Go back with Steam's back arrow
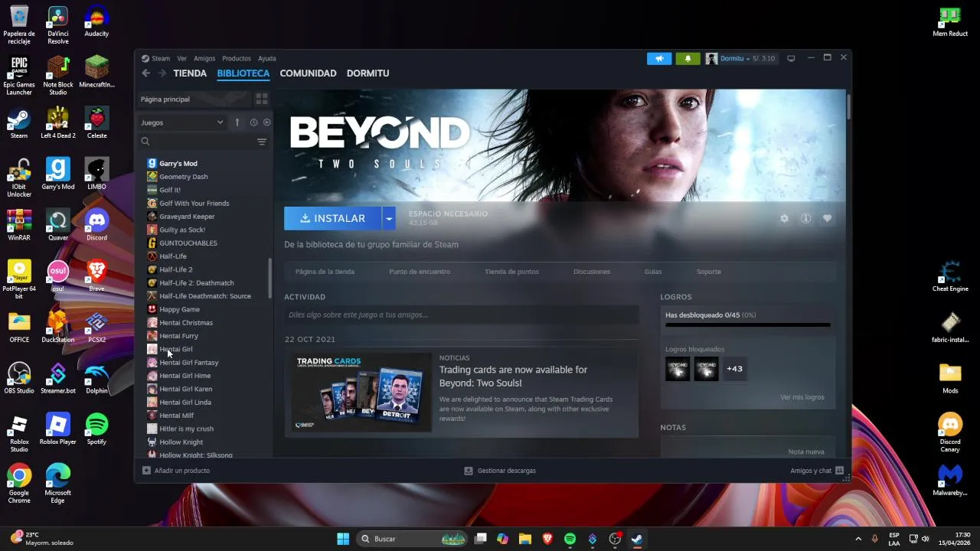Screen dimensions: 980x551 [145, 73]
